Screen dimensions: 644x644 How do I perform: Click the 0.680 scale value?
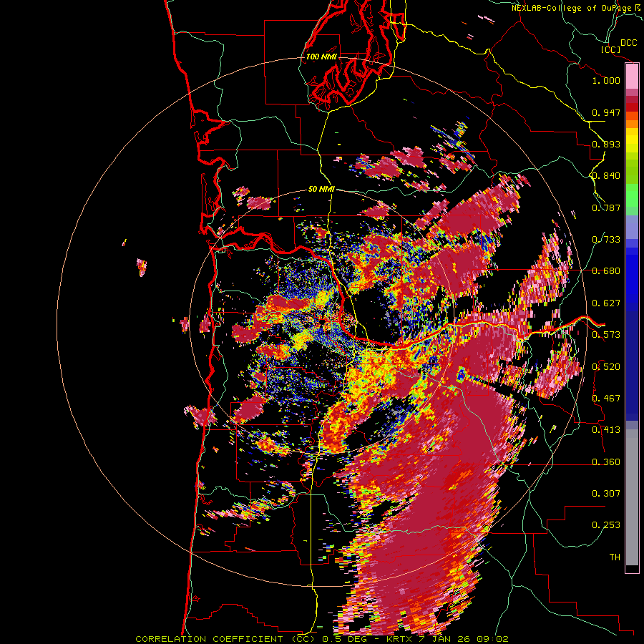(606, 271)
